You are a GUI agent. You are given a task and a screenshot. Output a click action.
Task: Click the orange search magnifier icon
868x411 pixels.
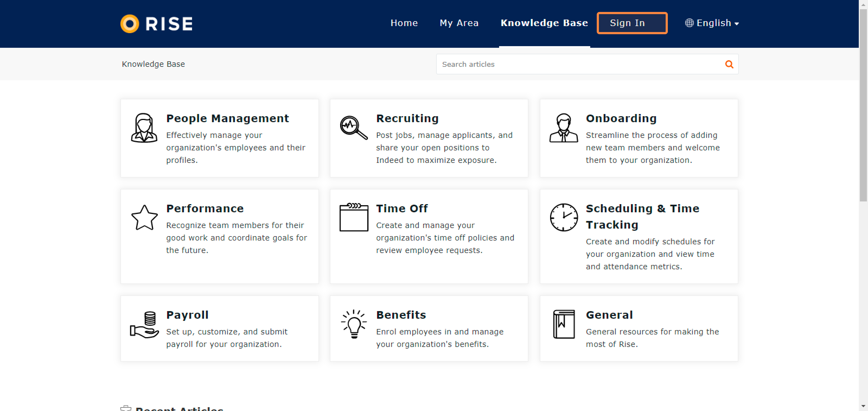click(729, 64)
